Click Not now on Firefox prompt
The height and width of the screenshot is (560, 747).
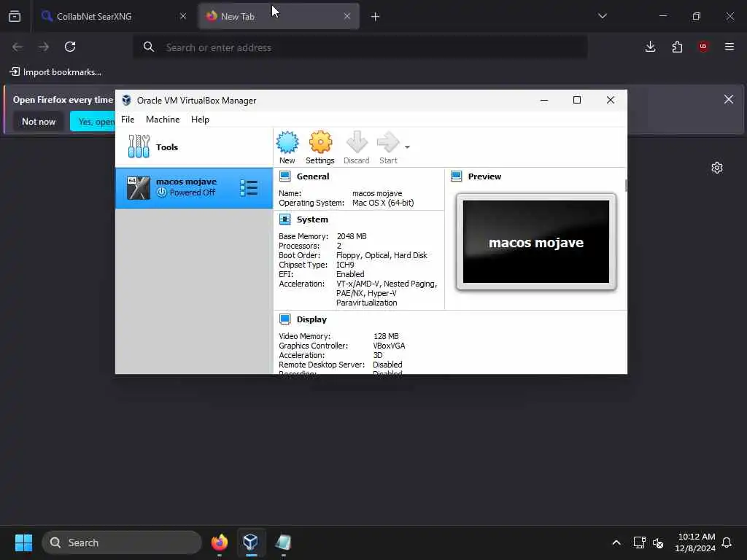(39, 122)
